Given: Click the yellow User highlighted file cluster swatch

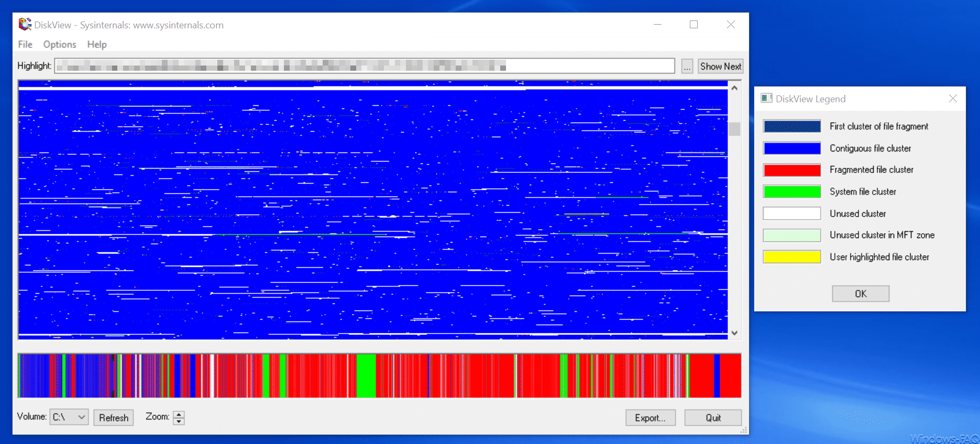Looking at the screenshot, I should pyautogui.click(x=791, y=257).
